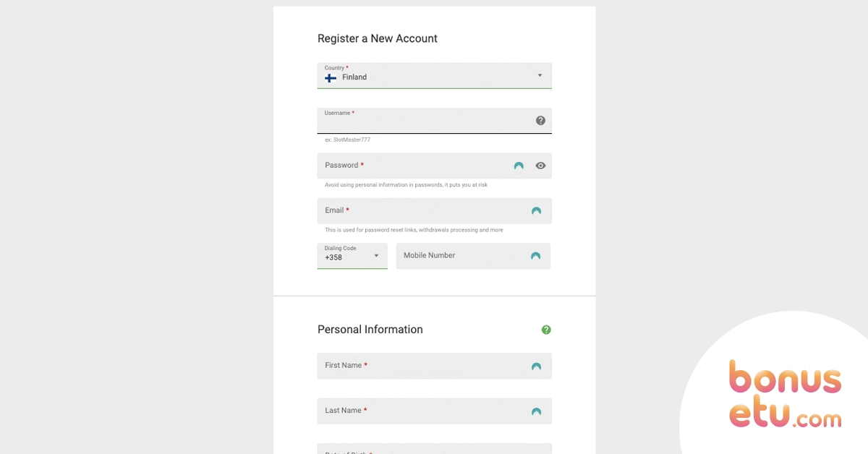Click the teal icon in Mobile Number field

pos(535,256)
